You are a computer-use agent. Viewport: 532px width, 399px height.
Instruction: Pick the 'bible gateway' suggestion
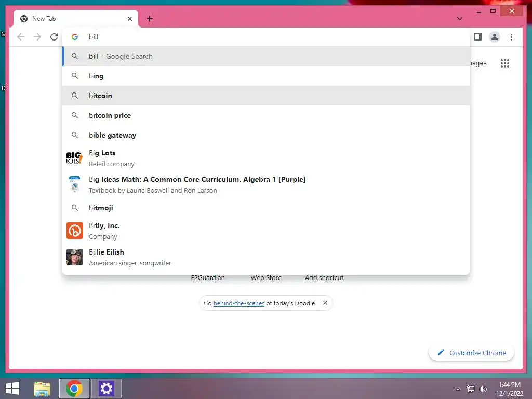click(x=267, y=135)
